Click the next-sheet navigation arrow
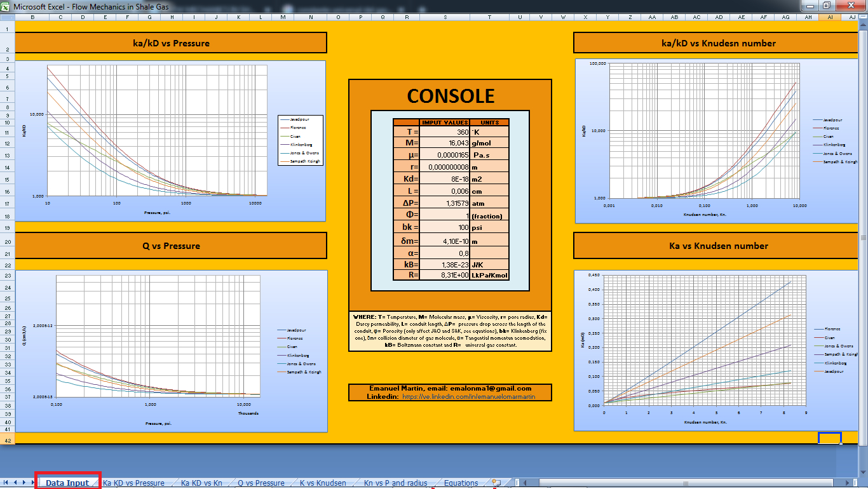The image size is (868, 489). 24,483
